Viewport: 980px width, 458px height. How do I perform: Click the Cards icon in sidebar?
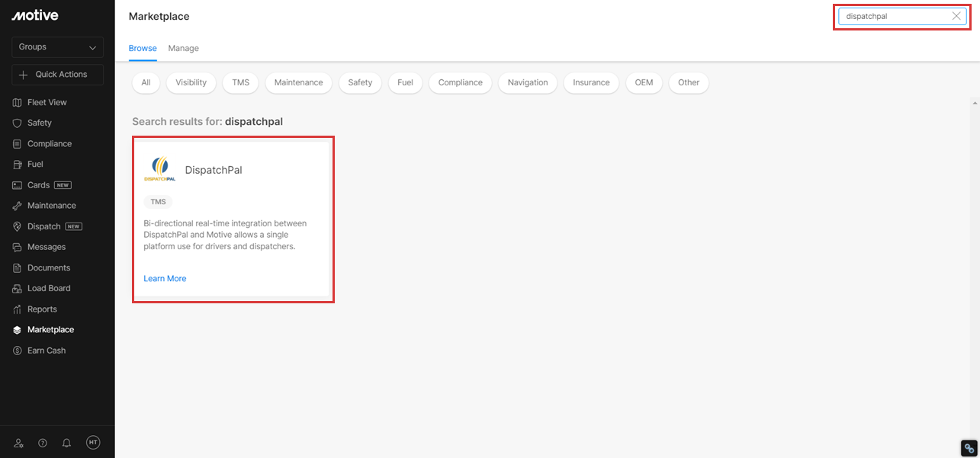[x=18, y=185]
